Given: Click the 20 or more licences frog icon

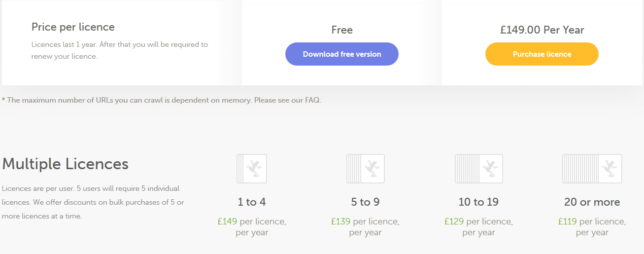Looking at the screenshot, I should tap(592, 169).
